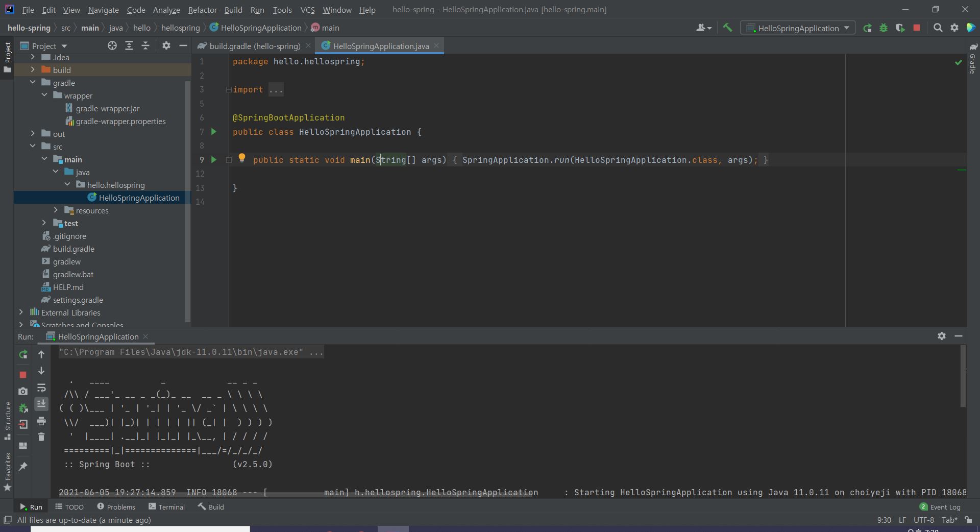The height and width of the screenshot is (532, 980).
Task: Open the Terminal tool window
Action: 166,506
